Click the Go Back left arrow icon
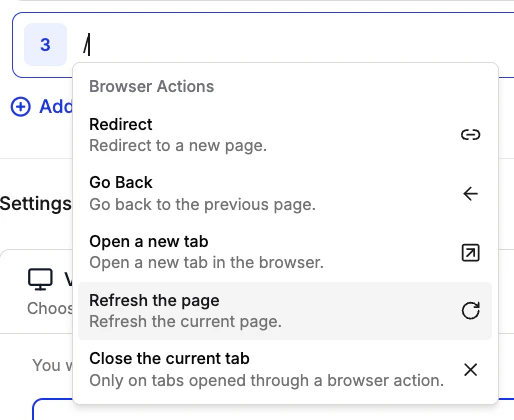The width and height of the screenshot is (514, 420). (x=470, y=193)
